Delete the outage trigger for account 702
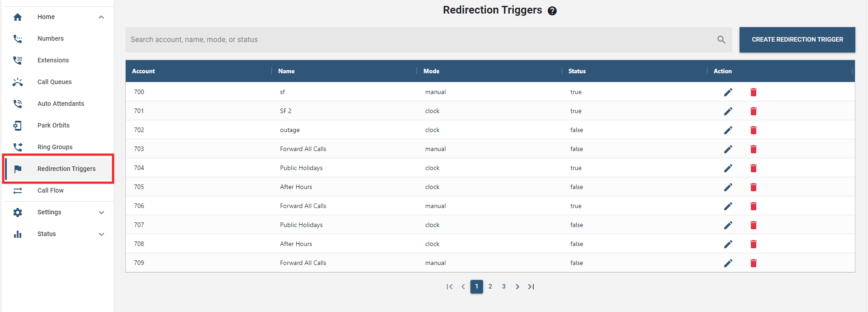 pos(753,130)
